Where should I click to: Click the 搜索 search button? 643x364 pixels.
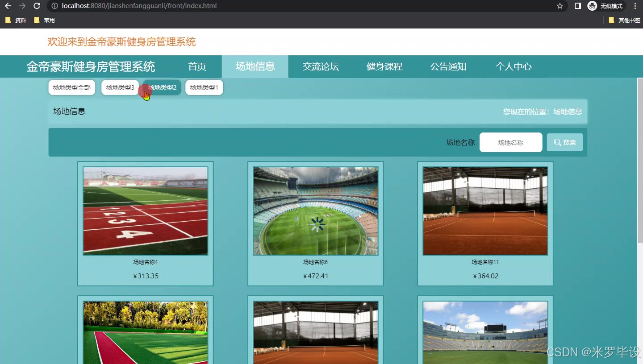(565, 142)
